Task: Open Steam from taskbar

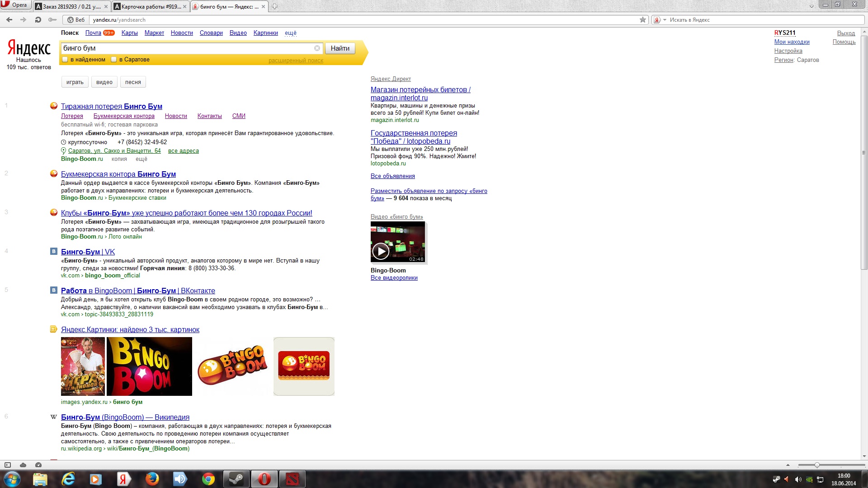Action: point(236,479)
